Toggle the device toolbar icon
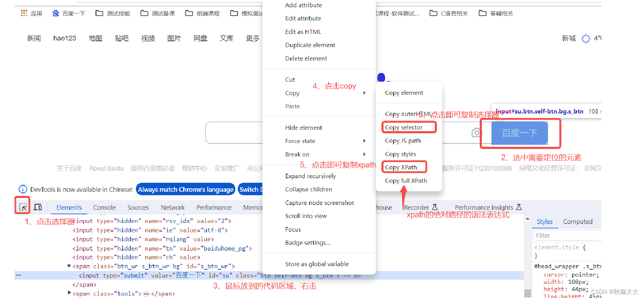The image size is (644, 298). 38,207
